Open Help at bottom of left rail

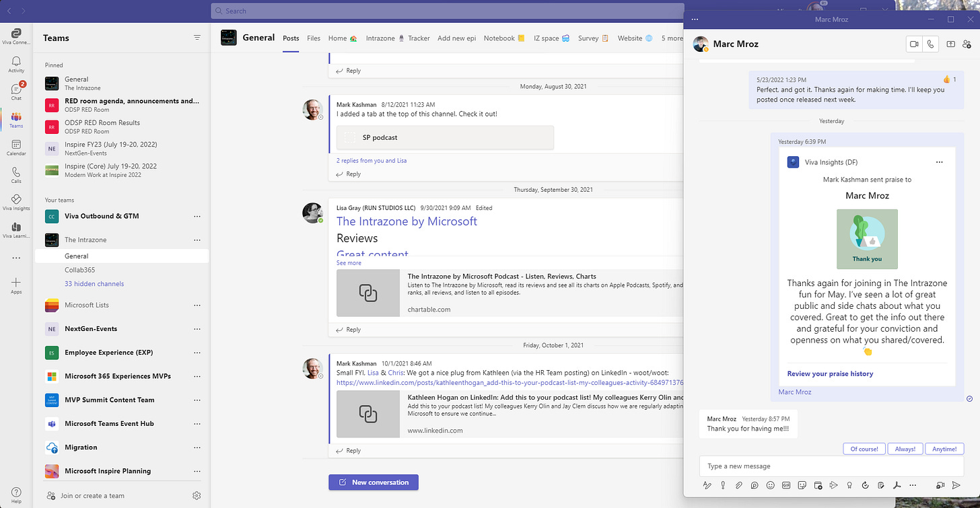pyautogui.click(x=16, y=495)
